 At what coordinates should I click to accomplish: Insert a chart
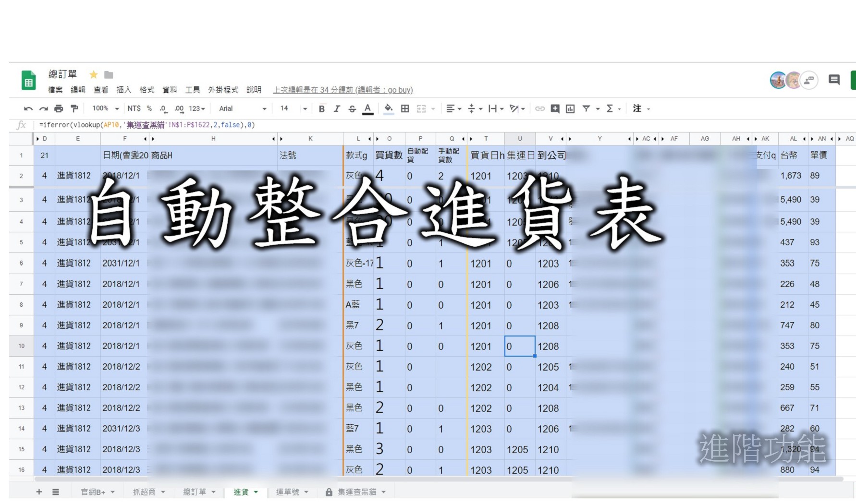point(570,108)
